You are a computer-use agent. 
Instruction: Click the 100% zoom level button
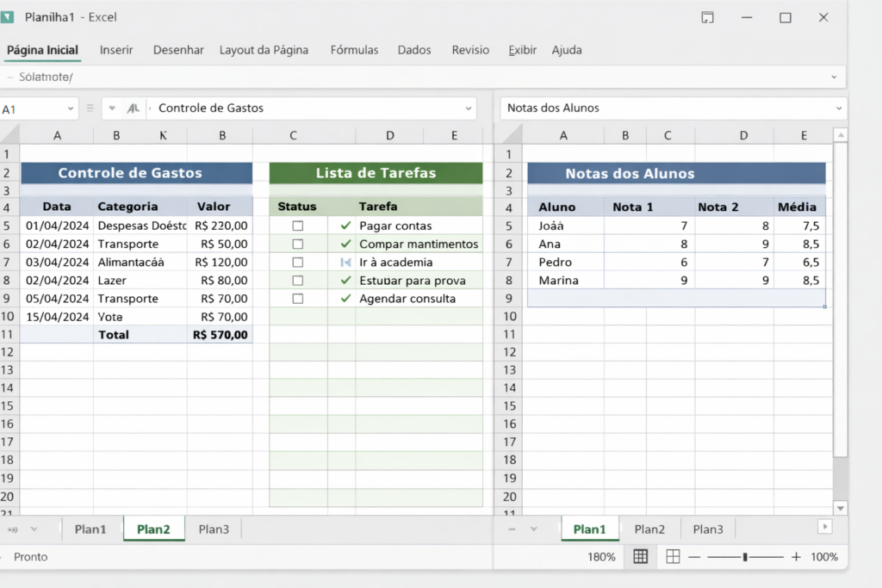coord(823,557)
